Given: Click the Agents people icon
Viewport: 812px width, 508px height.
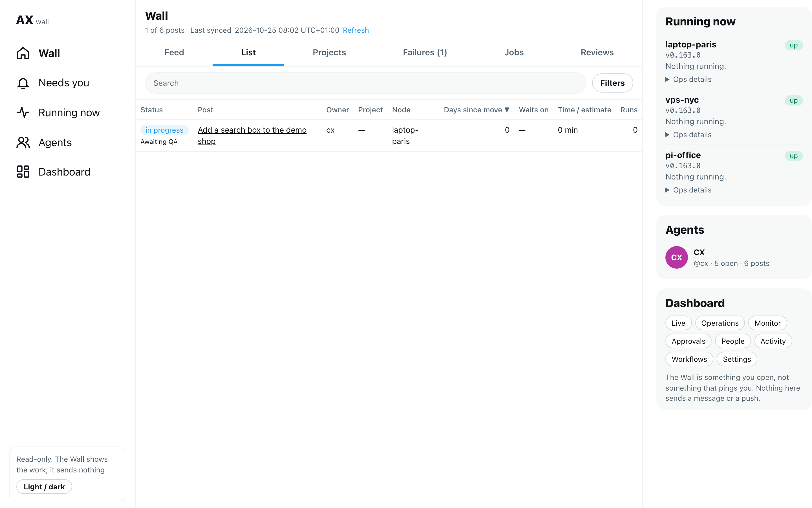Looking at the screenshot, I should coord(23,143).
